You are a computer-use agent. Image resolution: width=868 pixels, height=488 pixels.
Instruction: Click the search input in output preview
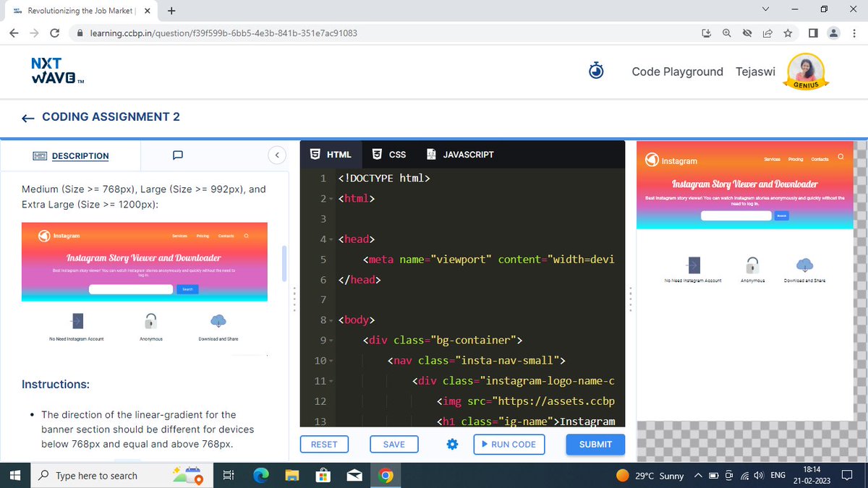pos(736,215)
